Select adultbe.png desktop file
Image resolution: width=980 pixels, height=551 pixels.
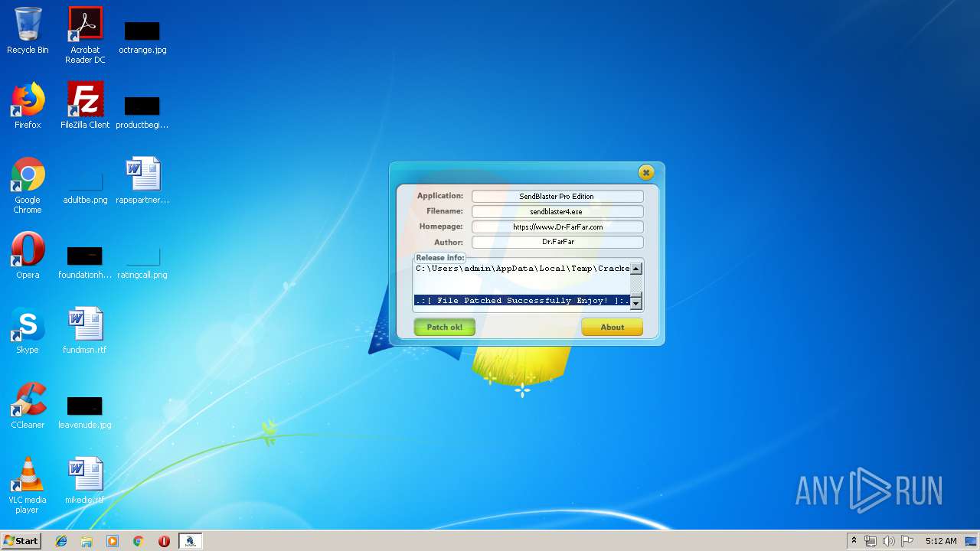85,187
